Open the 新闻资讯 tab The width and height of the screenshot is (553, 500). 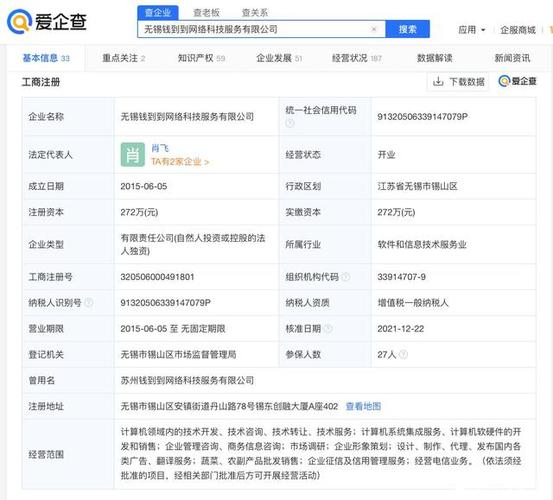[512, 58]
